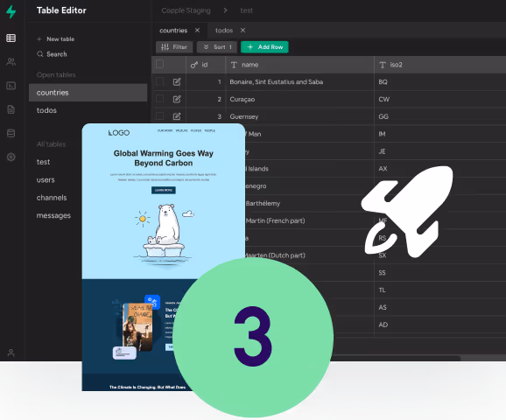Click the Martin (French part) cell
Viewport: 506px width, 420px height.
click(310, 220)
